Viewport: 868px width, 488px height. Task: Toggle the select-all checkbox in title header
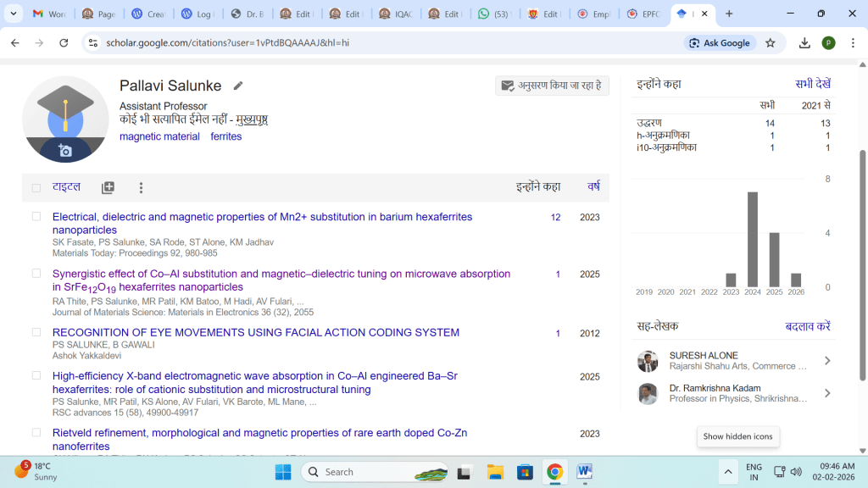coord(36,188)
